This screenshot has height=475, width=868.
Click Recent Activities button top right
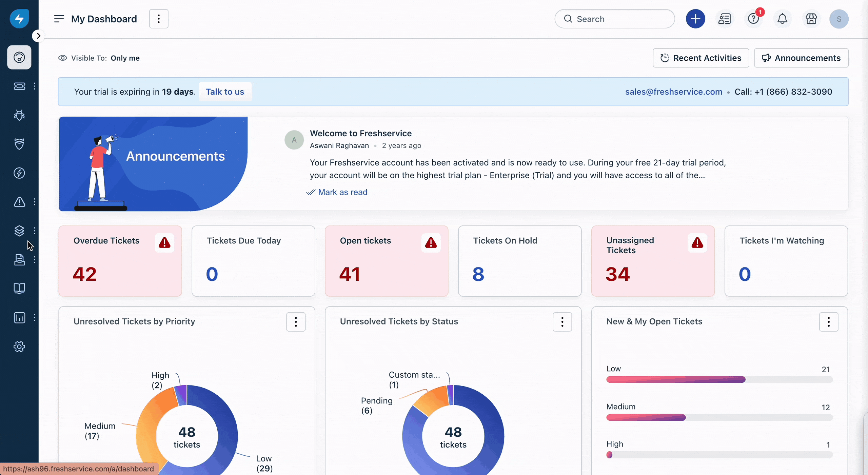[x=700, y=57]
